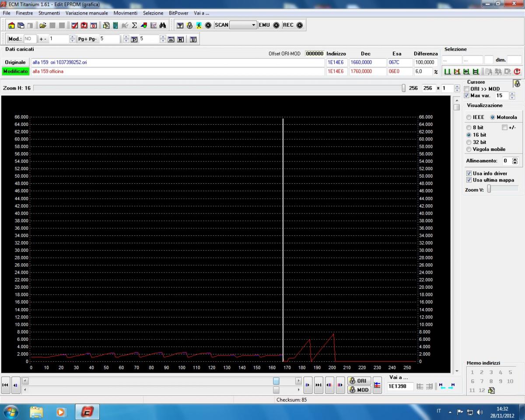
Task: Jump to first position with skip-back button
Action: (x=6, y=385)
